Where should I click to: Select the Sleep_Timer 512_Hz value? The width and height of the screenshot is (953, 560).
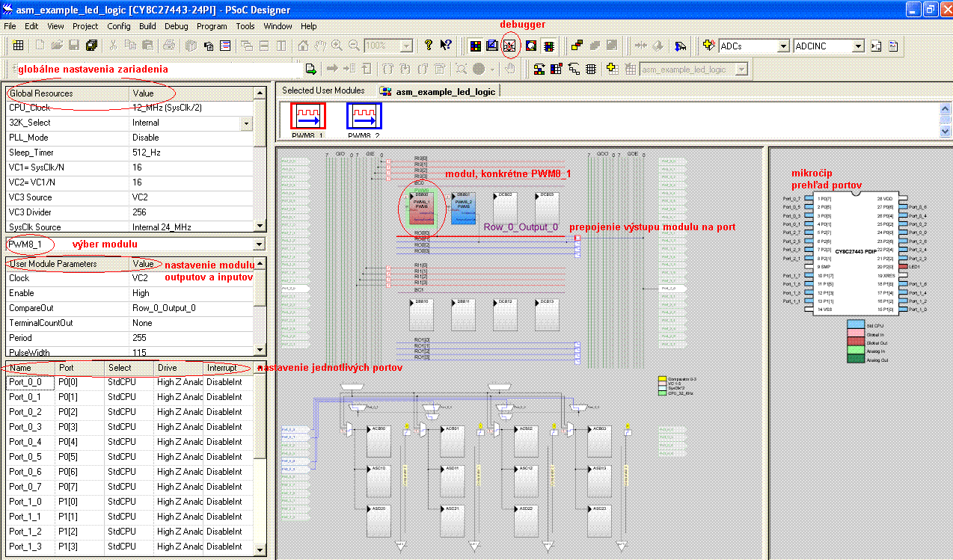point(191,153)
